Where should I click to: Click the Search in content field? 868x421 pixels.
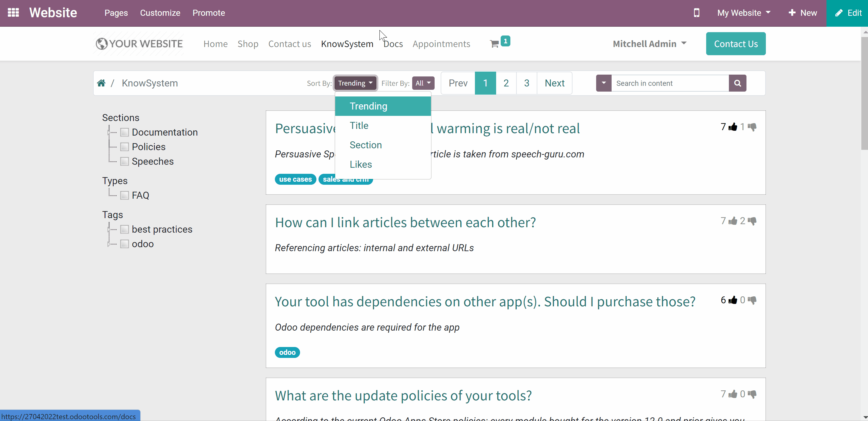coord(670,83)
